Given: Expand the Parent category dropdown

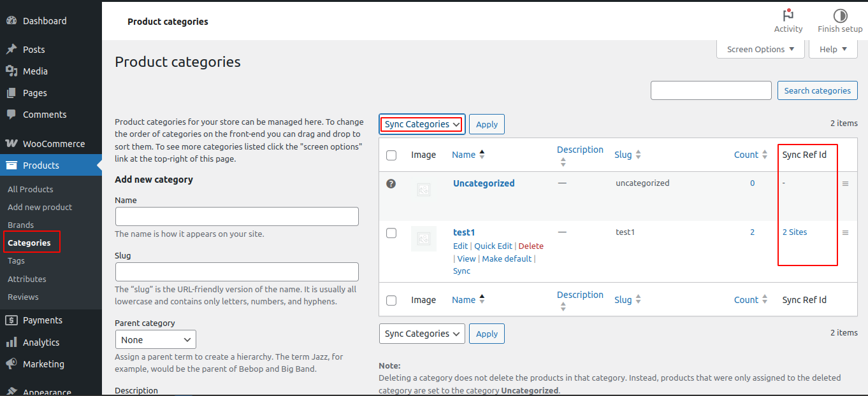Looking at the screenshot, I should tap(156, 340).
